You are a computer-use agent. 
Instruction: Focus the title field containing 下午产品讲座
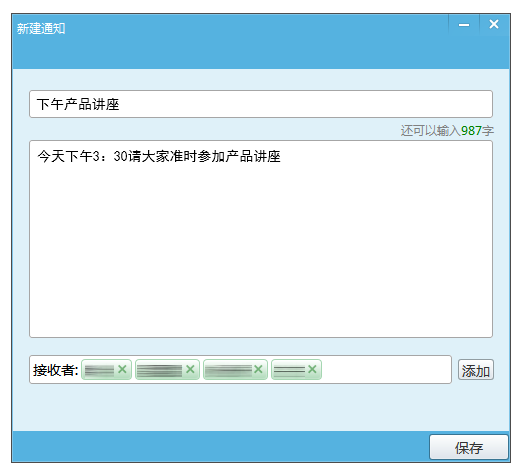tap(261, 104)
